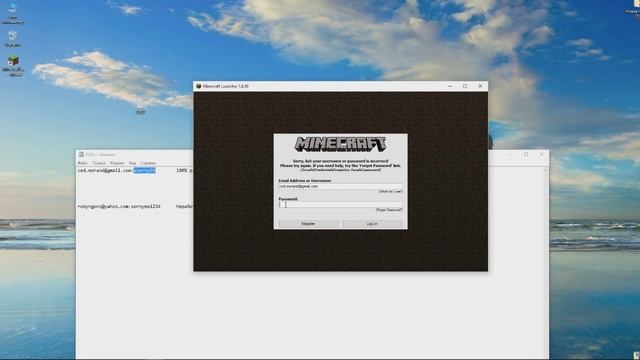This screenshot has width=640, height=360.
Task: Maximize the Minecraft Launcher window
Action: 465,86
